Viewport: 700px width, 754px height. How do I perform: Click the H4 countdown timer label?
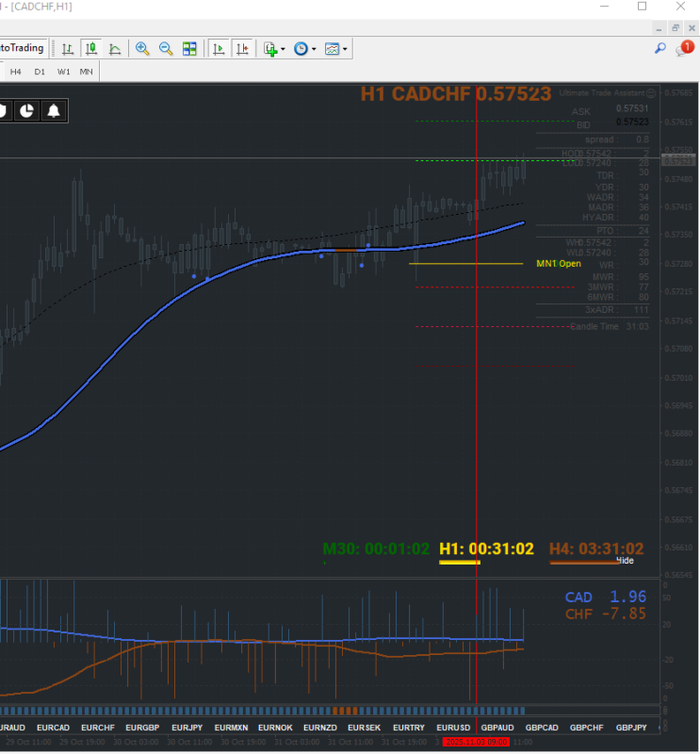(596, 549)
